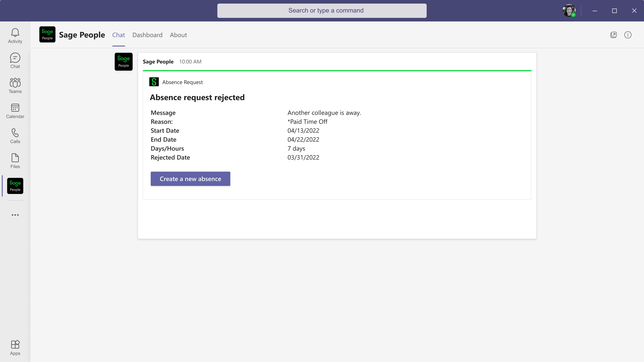This screenshot has height=362, width=644.
Task: Open the Apps store icon
Action: [x=15, y=347]
